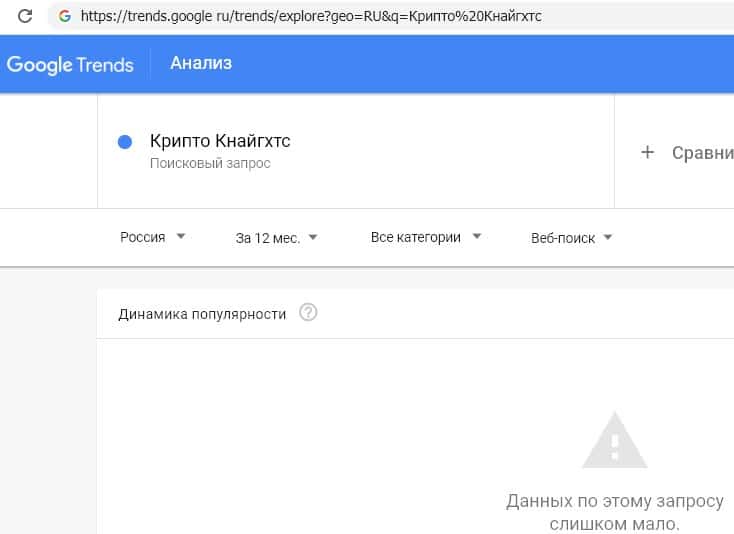Click the browser reload icon
This screenshot has width=734, height=534.
pyautogui.click(x=25, y=16)
